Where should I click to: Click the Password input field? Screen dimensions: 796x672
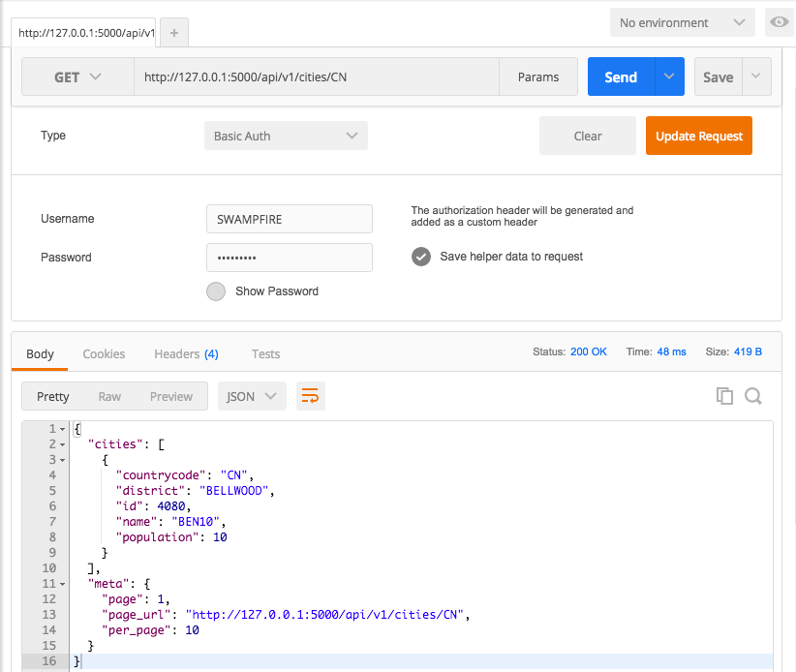pos(290,258)
